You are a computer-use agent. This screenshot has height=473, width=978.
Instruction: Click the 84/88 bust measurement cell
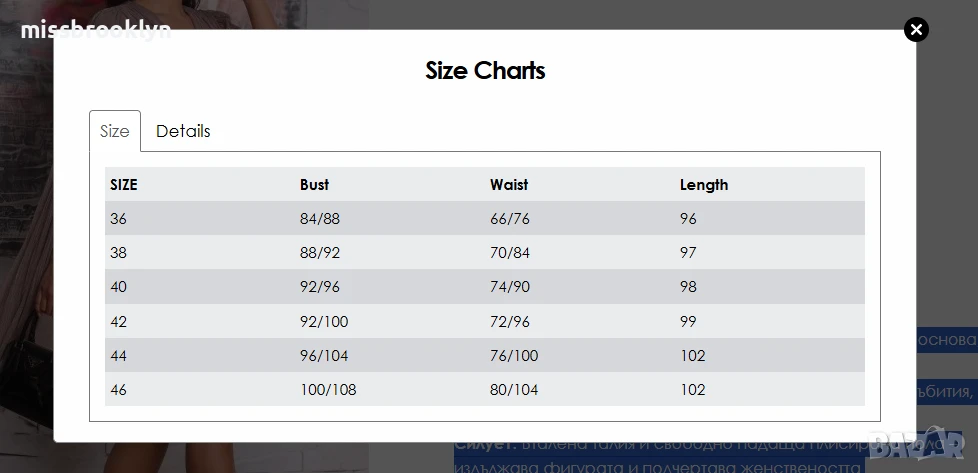pyautogui.click(x=320, y=218)
